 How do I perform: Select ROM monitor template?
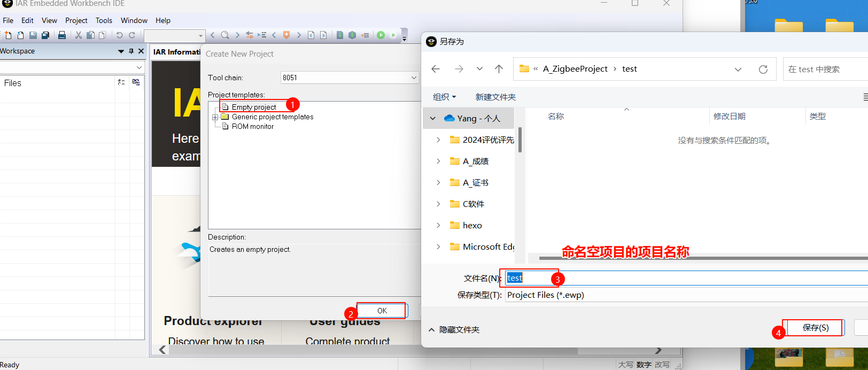(253, 127)
